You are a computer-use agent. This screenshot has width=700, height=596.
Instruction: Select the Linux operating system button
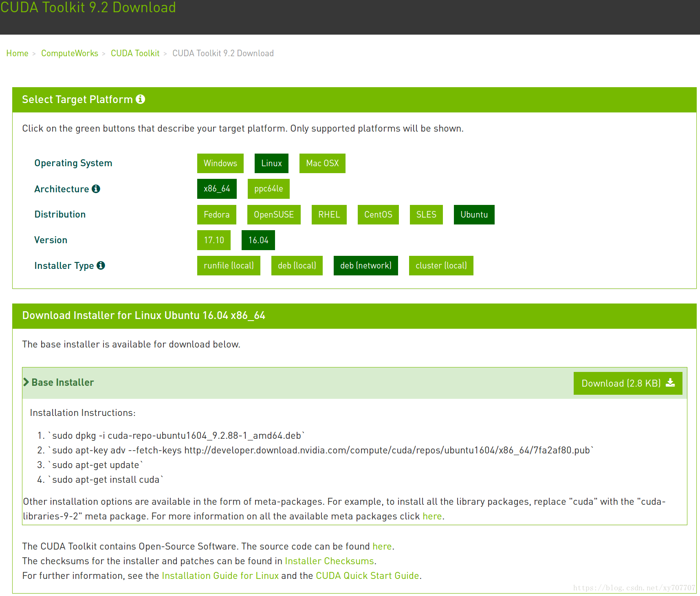(x=271, y=163)
